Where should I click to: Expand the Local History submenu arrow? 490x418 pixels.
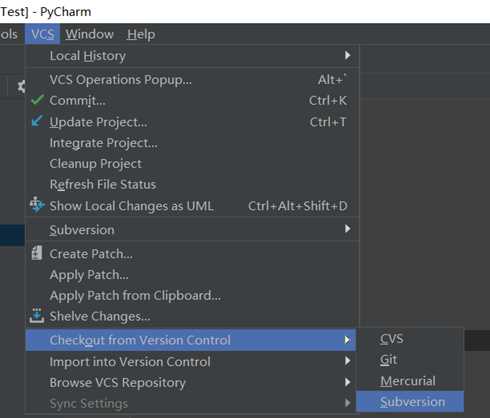point(348,55)
